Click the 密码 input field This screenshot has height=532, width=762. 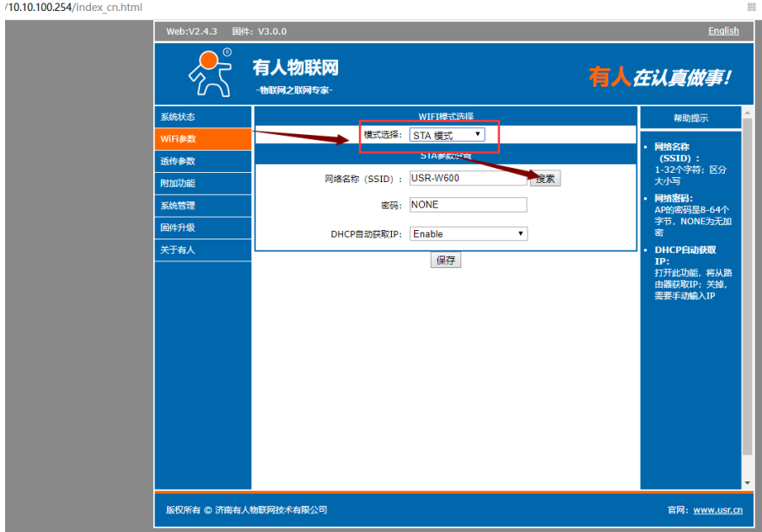click(468, 205)
